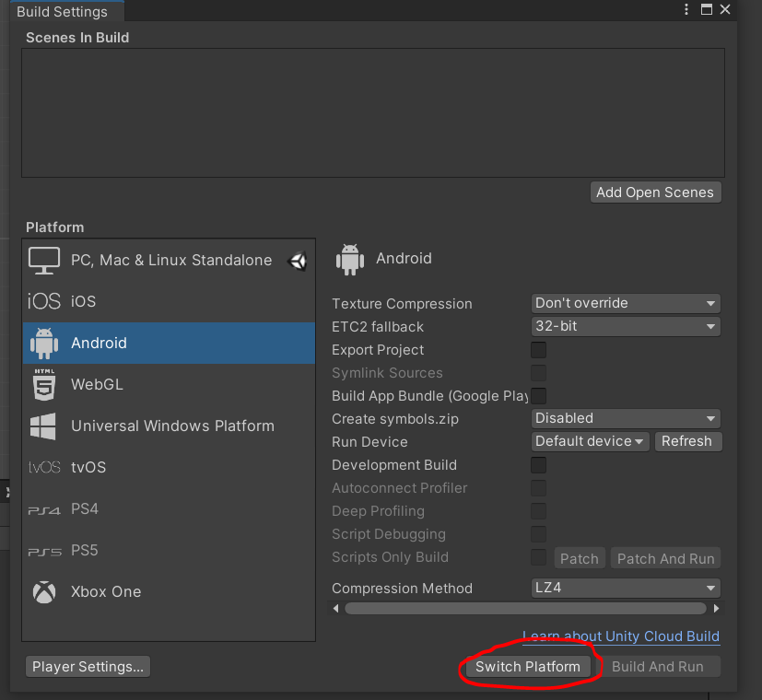Image resolution: width=762 pixels, height=700 pixels.
Task: Select the Xbox One logo icon
Action: pos(44,592)
